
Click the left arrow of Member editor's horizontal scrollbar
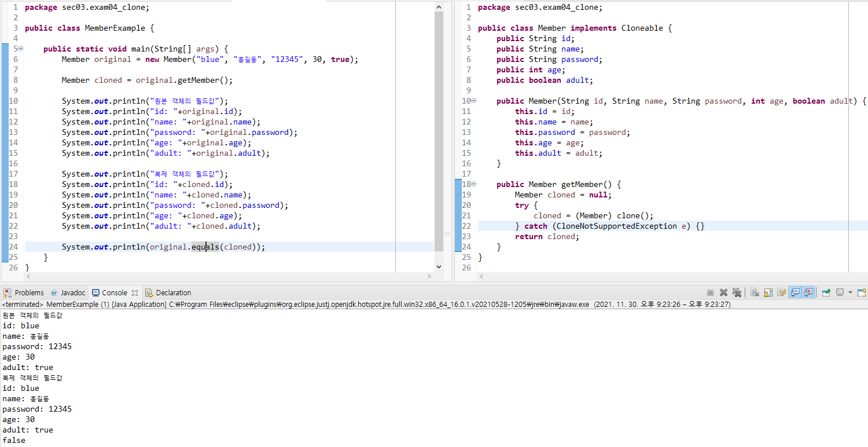(482, 277)
